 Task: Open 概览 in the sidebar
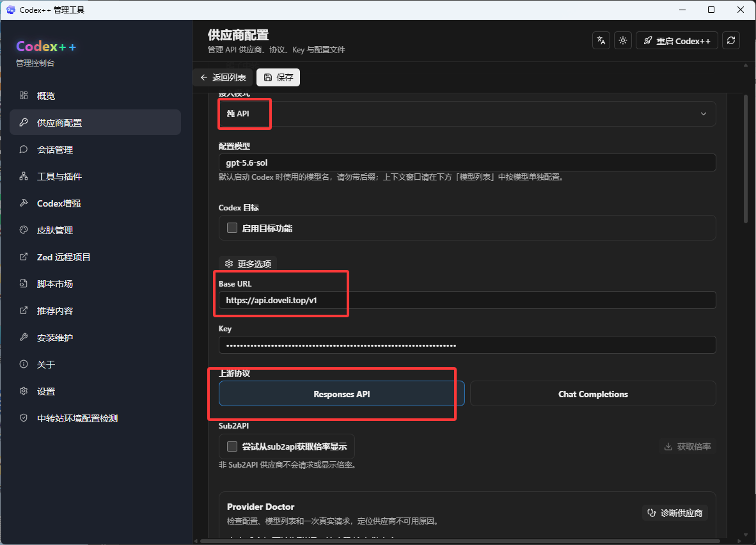tap(95, 95)
